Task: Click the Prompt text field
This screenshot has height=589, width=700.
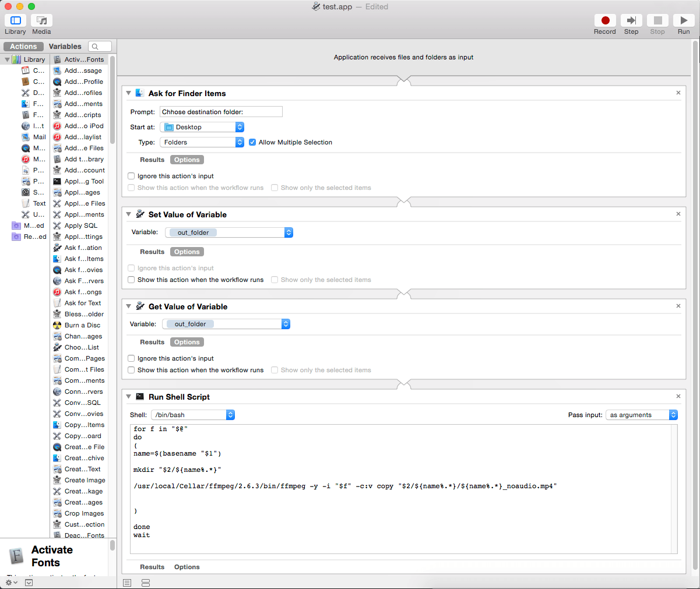Action: pyautogui.click(x=221, y=112)
